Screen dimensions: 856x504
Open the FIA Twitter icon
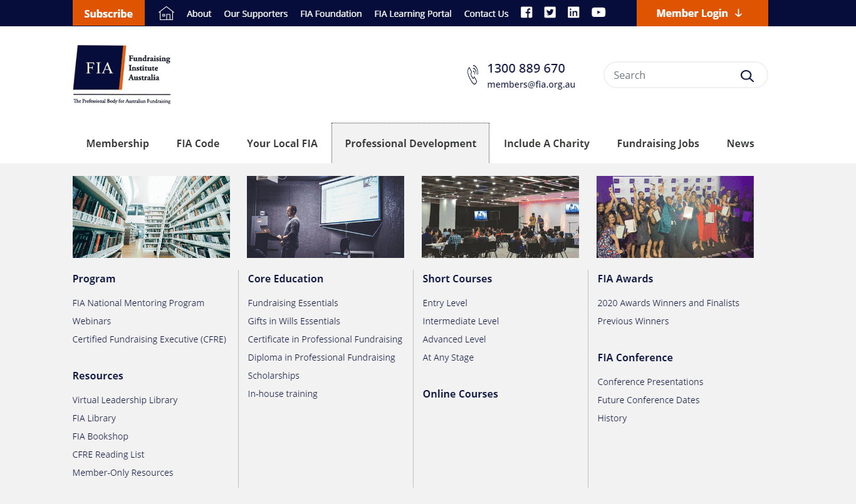pyautogui.click(x=550, y=13)
